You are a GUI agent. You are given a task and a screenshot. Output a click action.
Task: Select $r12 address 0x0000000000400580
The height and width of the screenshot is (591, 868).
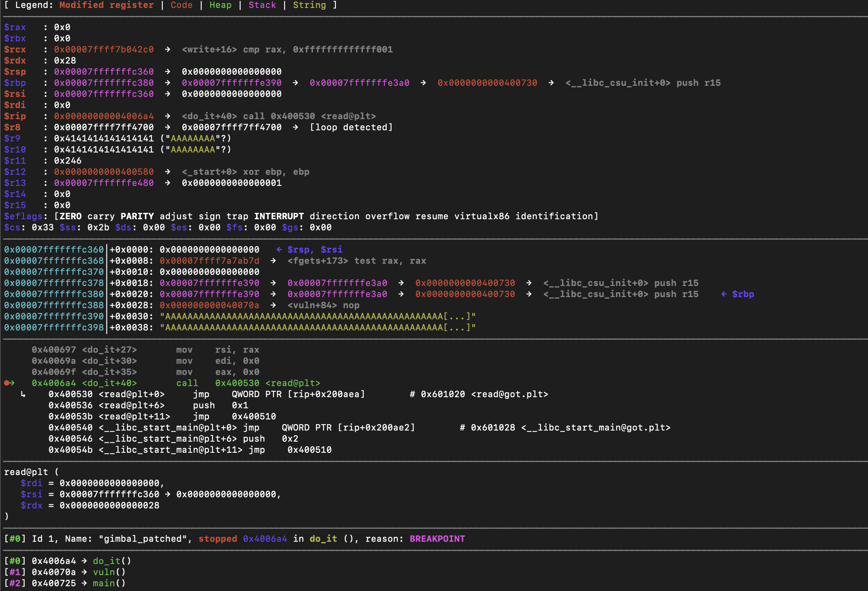click(104, 172)
